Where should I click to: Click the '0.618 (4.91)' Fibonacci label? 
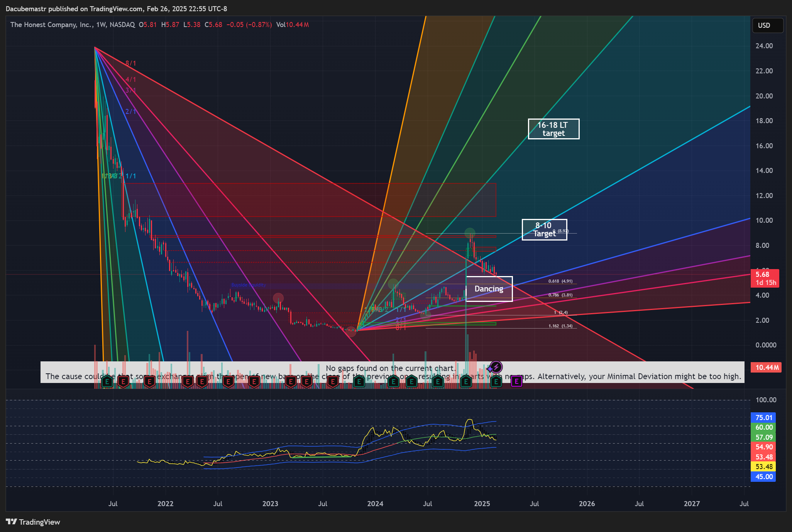(560, 281)
